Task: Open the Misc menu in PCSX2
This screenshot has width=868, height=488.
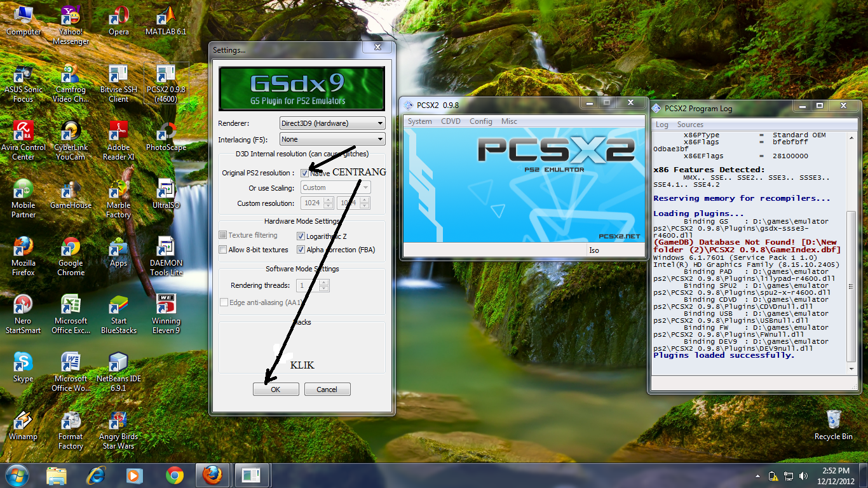Action: pyautogui.click(x=509, y=121)
